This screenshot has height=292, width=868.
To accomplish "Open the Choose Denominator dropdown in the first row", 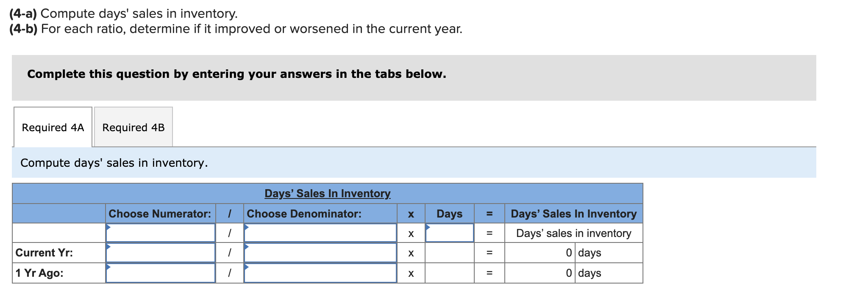I will click(320, 233).
